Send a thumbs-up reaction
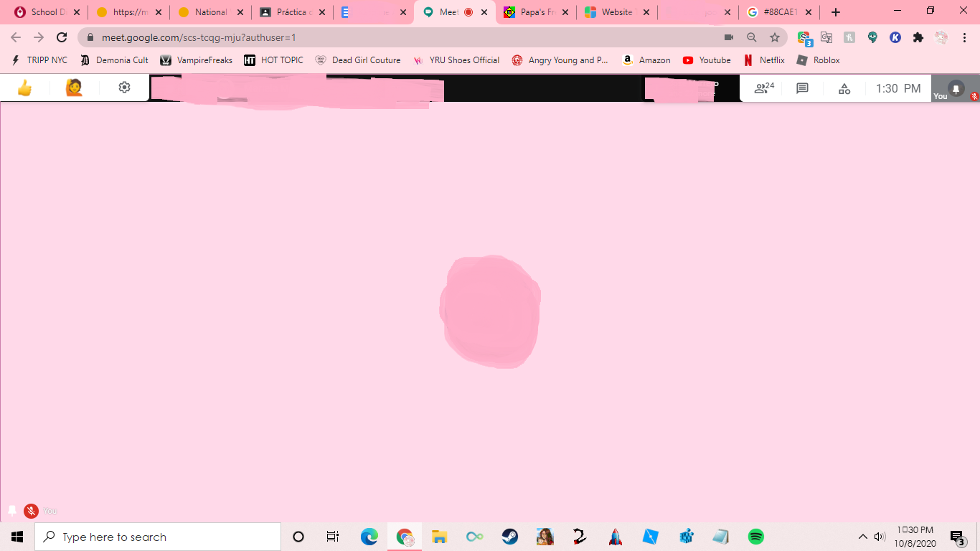The width and height of the screenshot is (980, 551). pyautogui.click(x=23, y=87)
